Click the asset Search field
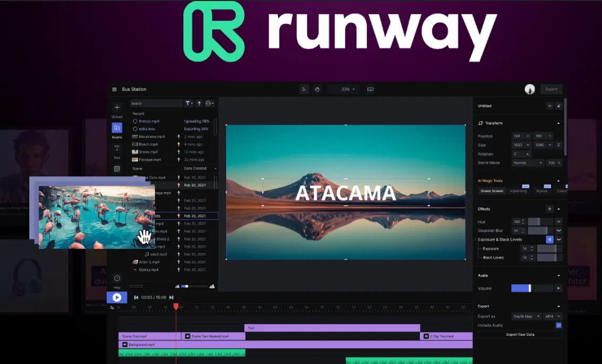The width and height of the screenshot is (602, 364). (156, 103)
